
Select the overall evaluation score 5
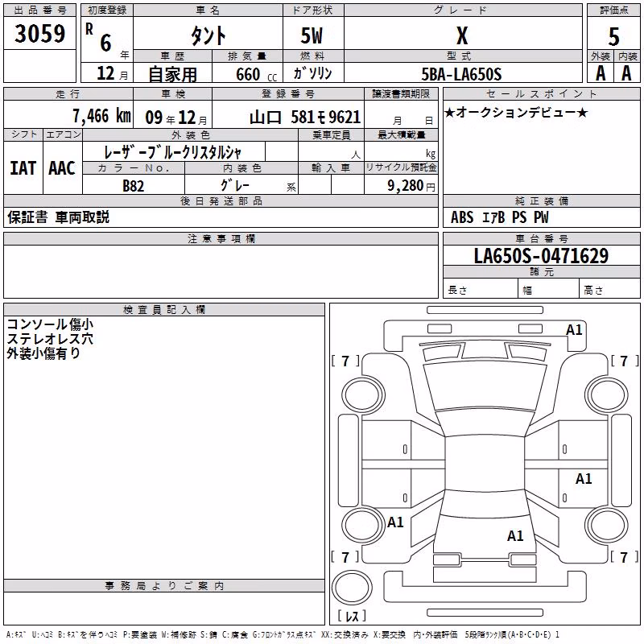(x=613, y=37)
